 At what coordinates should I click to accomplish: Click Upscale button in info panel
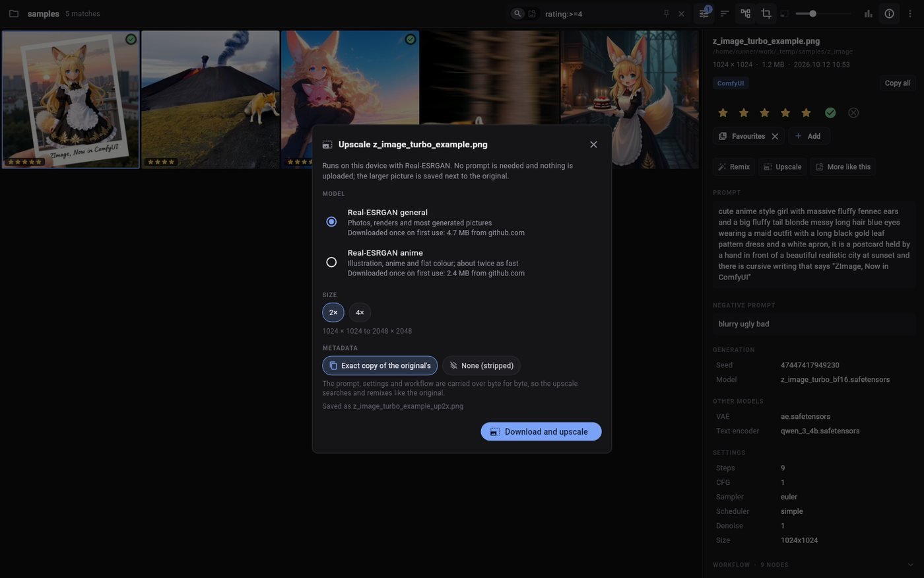tap(783, 166)
